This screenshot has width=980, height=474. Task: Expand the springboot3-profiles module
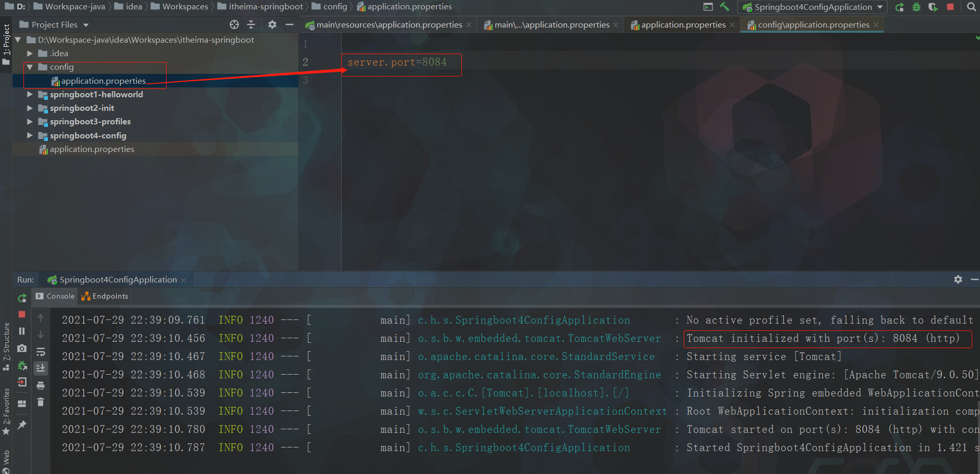click(x=30, y=121)
